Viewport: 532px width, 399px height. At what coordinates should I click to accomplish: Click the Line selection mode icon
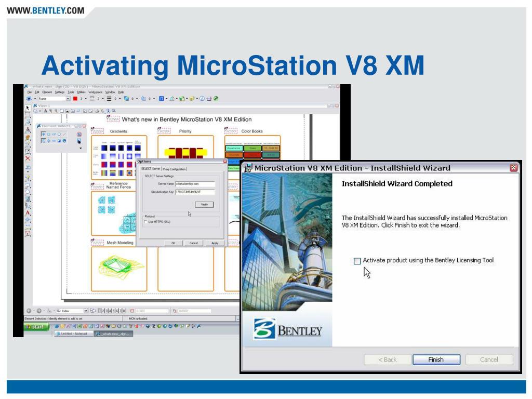tap(64, 134)
